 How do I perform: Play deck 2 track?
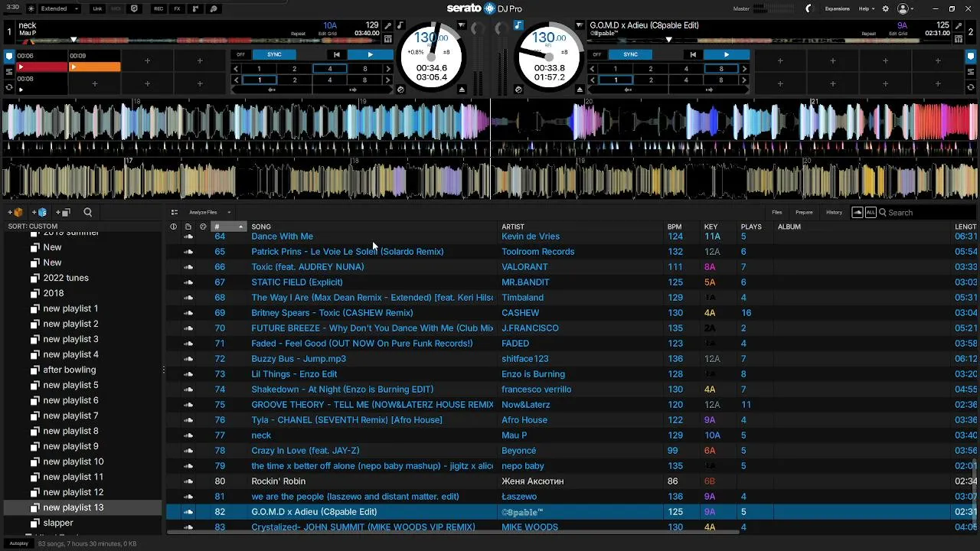(727, 54)
